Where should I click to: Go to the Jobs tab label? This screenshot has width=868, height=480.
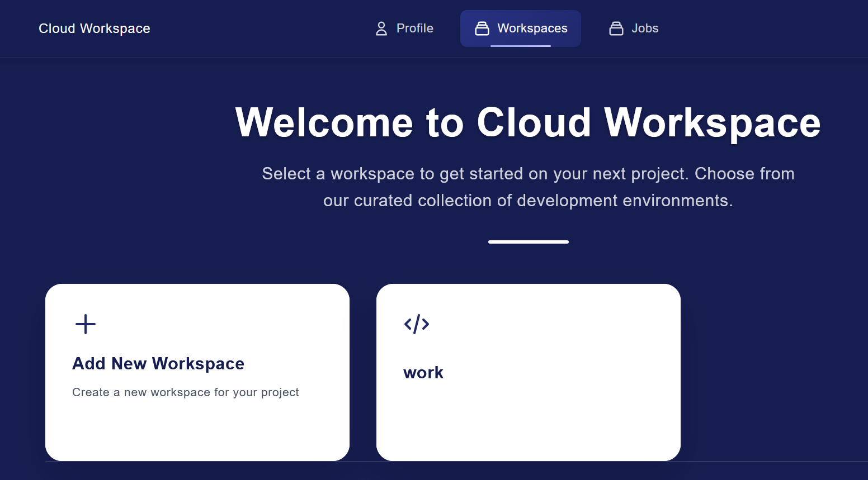644,28
